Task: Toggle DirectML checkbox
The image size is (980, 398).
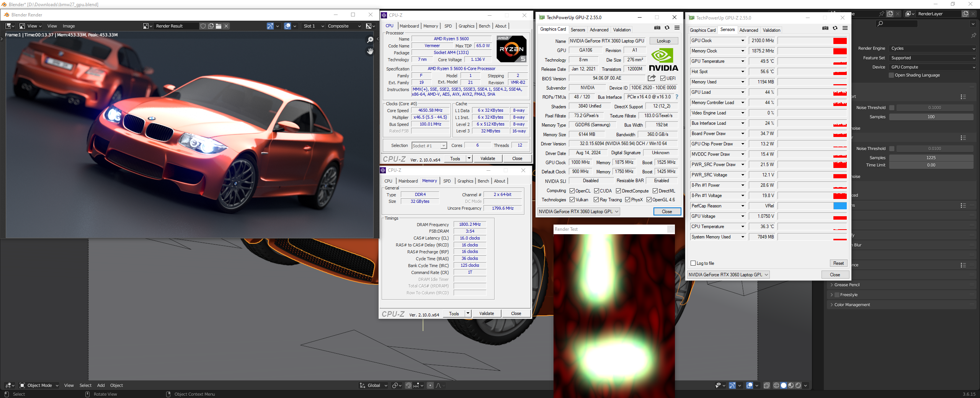Action: 655,191
